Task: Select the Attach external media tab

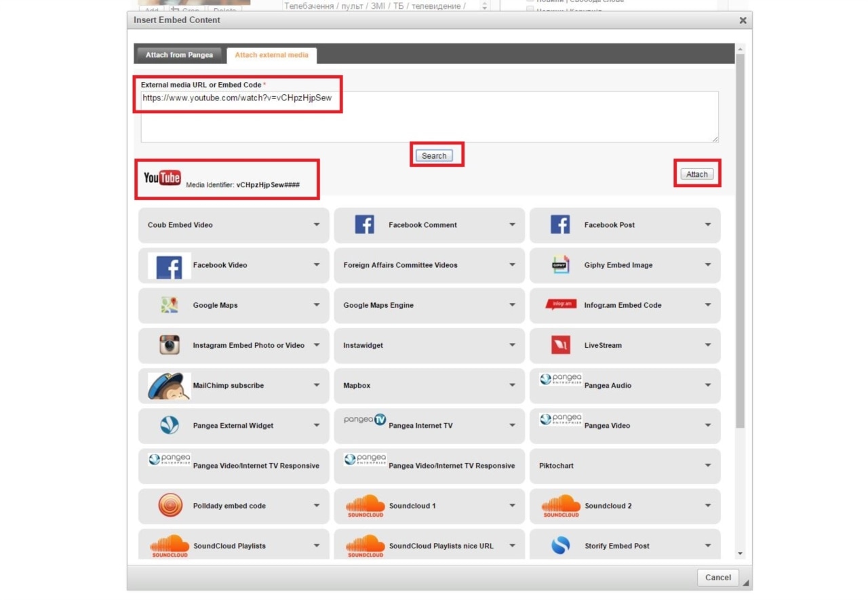Action: tap(271, 55)
